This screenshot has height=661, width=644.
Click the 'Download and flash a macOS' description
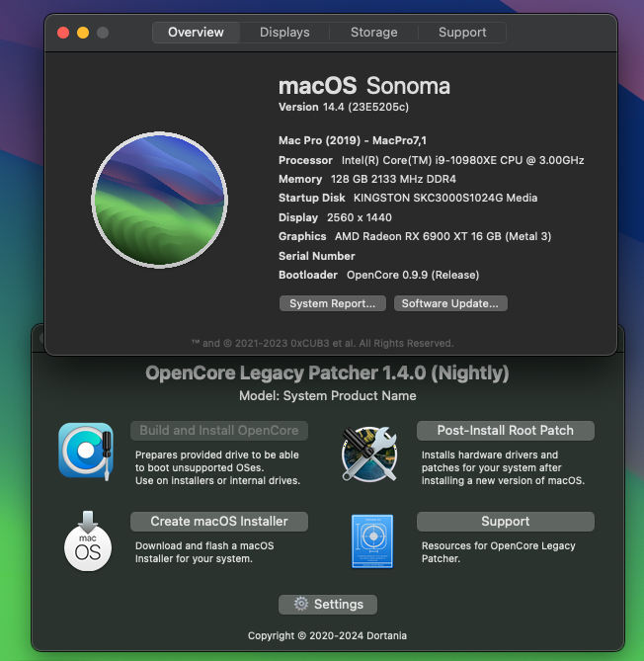click(204, 552)
